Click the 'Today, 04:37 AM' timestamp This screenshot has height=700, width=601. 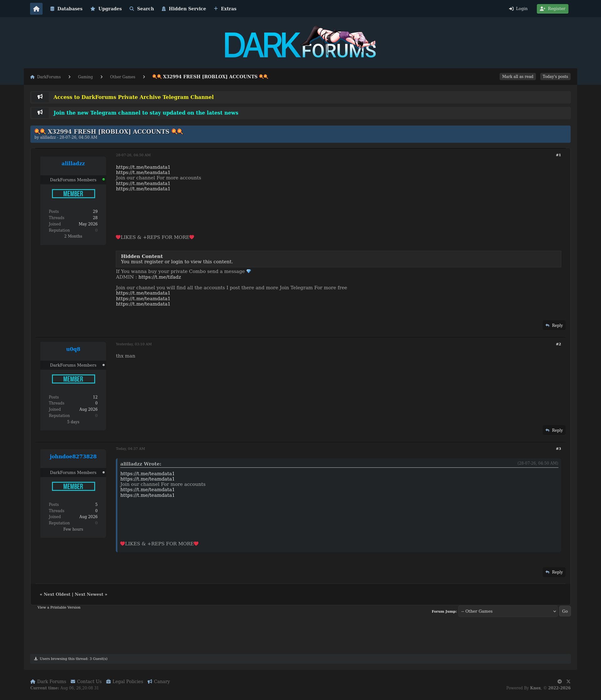pyautogui.click(x=131, y=449)
